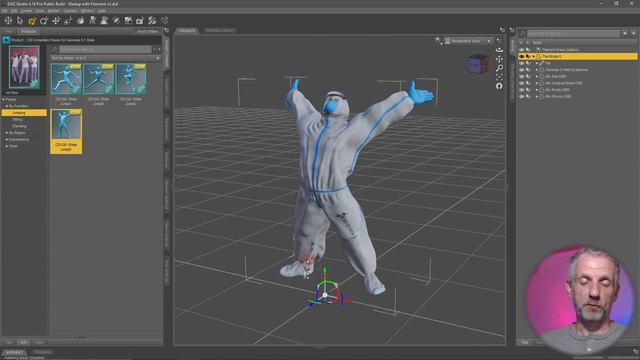Open the Render menu
640x360 pixels.
(x=53, y=11)
